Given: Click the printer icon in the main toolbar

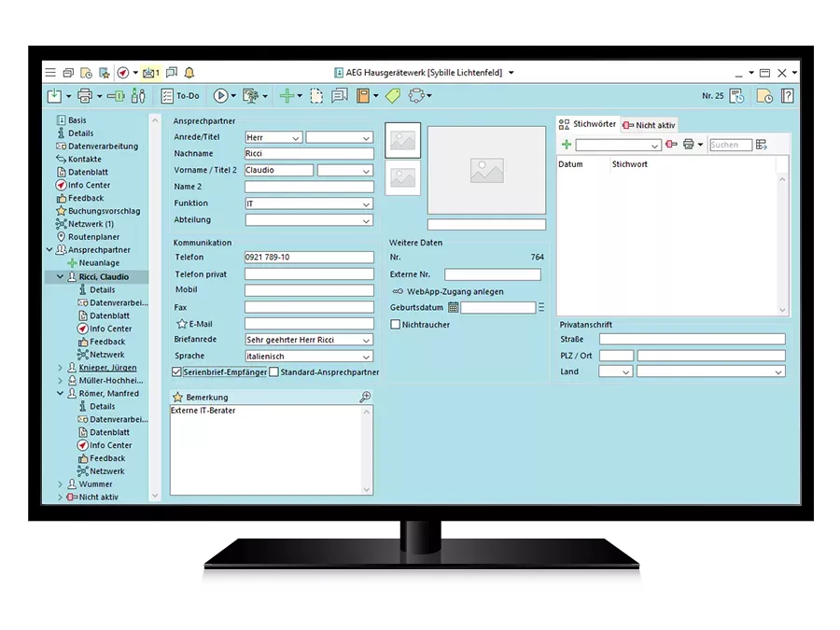Looking at the screenshot, I should (x=85, y=96).
